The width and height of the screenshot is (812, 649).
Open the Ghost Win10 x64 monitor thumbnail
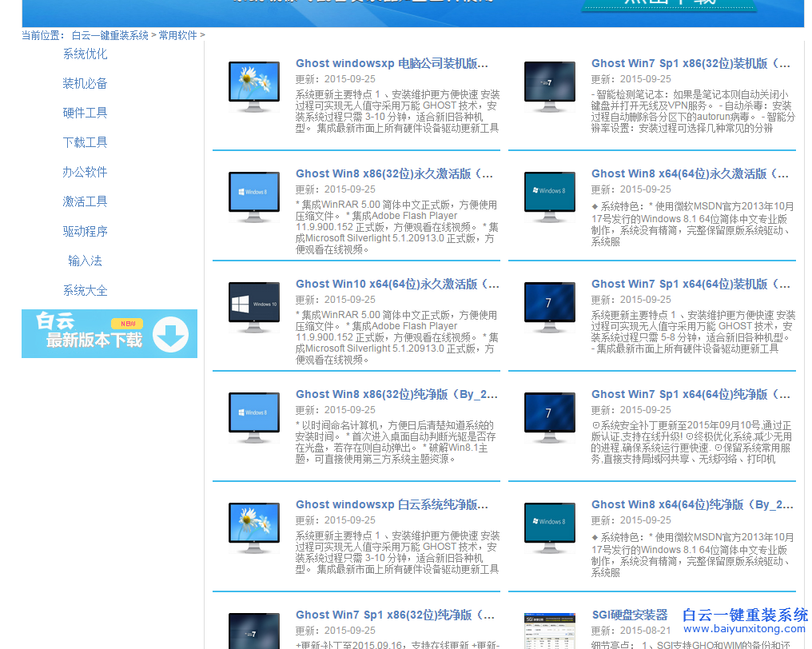pyautogui.click(x=254, y=306)
